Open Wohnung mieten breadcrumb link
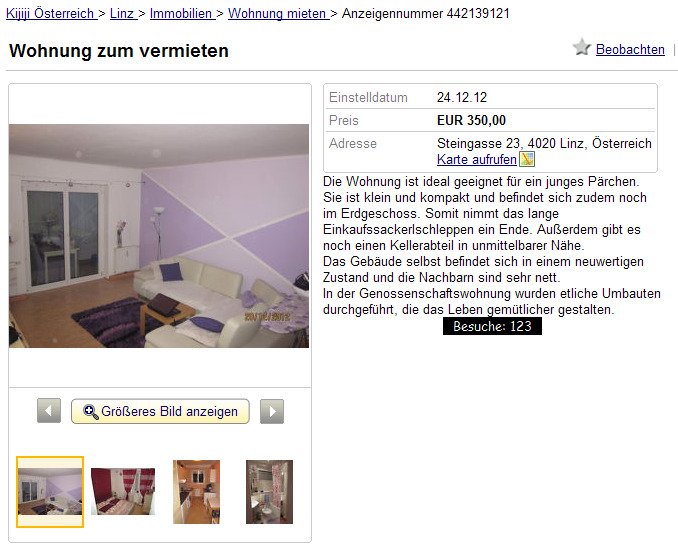The width and height of the screenshot is (678, 550). (x=278, y=13)
